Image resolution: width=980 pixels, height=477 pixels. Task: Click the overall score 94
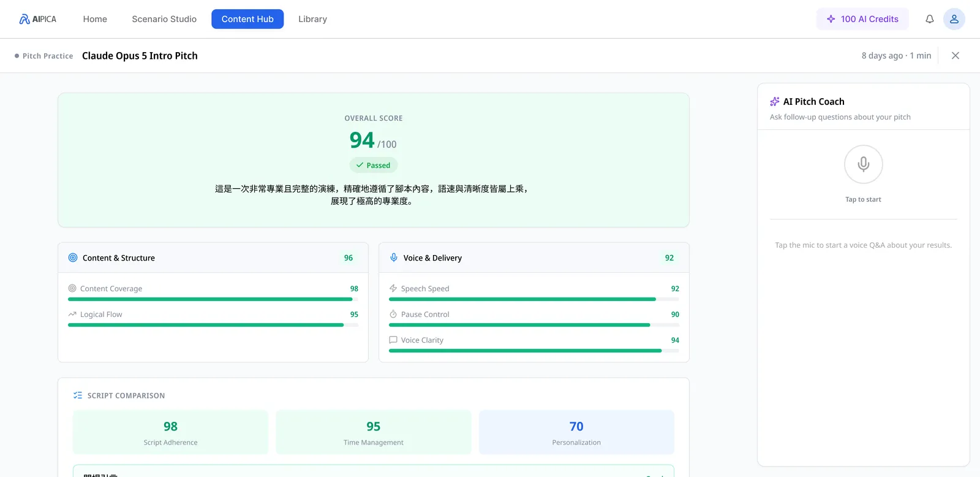coord(362,140)
